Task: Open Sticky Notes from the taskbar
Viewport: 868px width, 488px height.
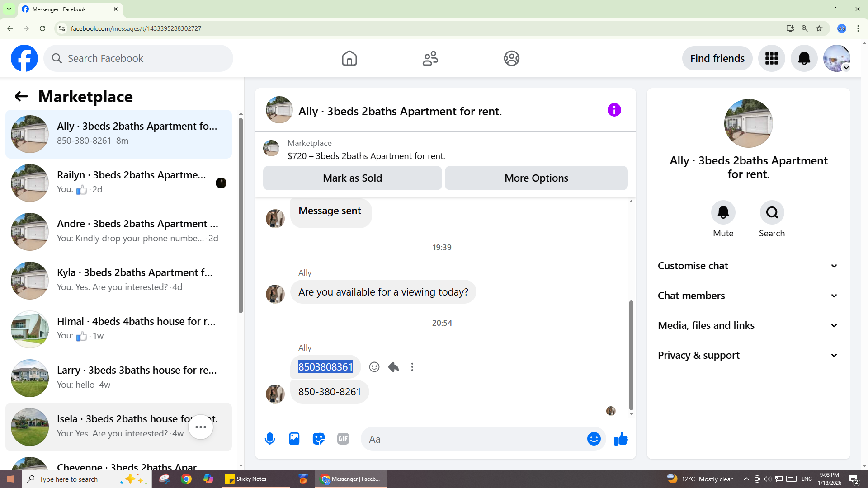Action: (x=246, y=479)
